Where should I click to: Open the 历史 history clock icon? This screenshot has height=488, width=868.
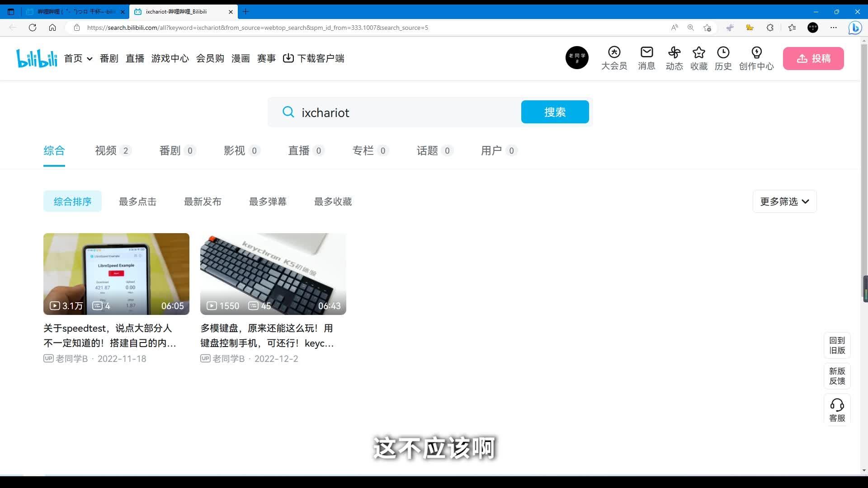pos(723,58)
